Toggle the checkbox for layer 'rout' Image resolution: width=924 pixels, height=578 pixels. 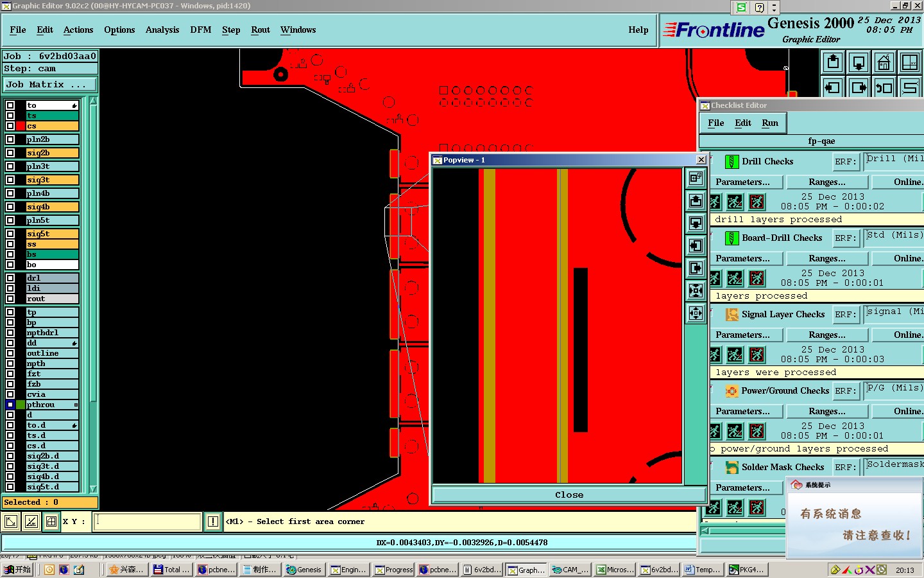10,299
